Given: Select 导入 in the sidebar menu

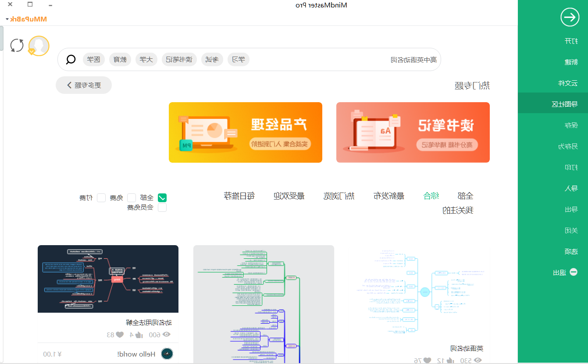Looking at the screenshot, I should coord(571,189).
